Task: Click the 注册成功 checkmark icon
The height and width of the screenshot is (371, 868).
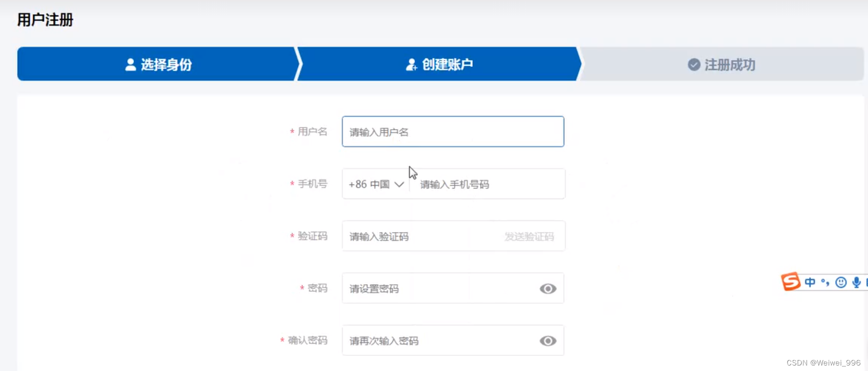Action: click(694, 65)
